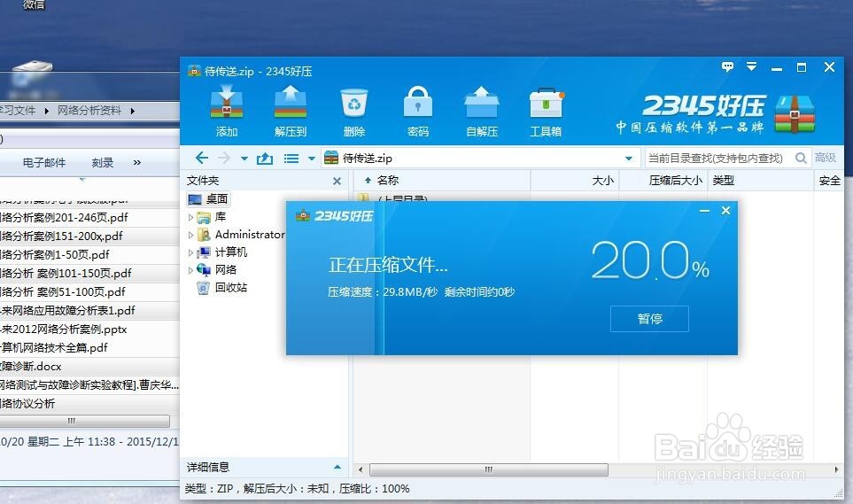Click the 删除 (Delete) recycle icon

pos(354,111)
